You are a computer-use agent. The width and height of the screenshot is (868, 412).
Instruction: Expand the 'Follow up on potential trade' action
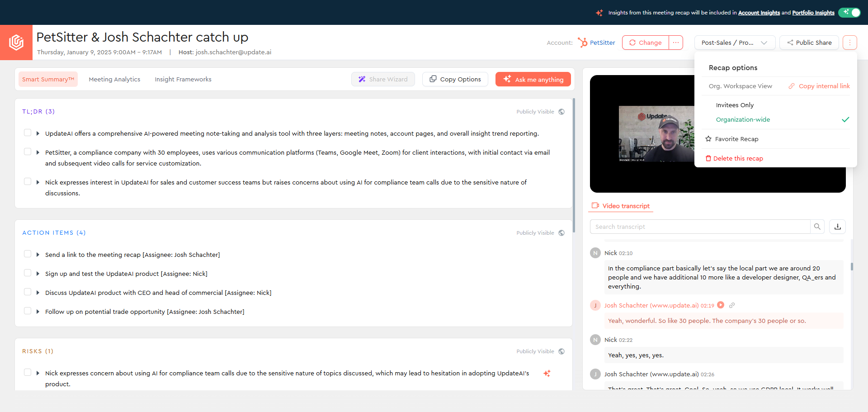tap(38, 312)
